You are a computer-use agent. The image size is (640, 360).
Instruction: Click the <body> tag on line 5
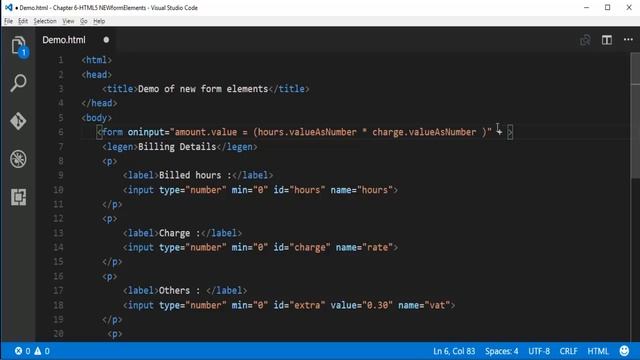point(96,118)
